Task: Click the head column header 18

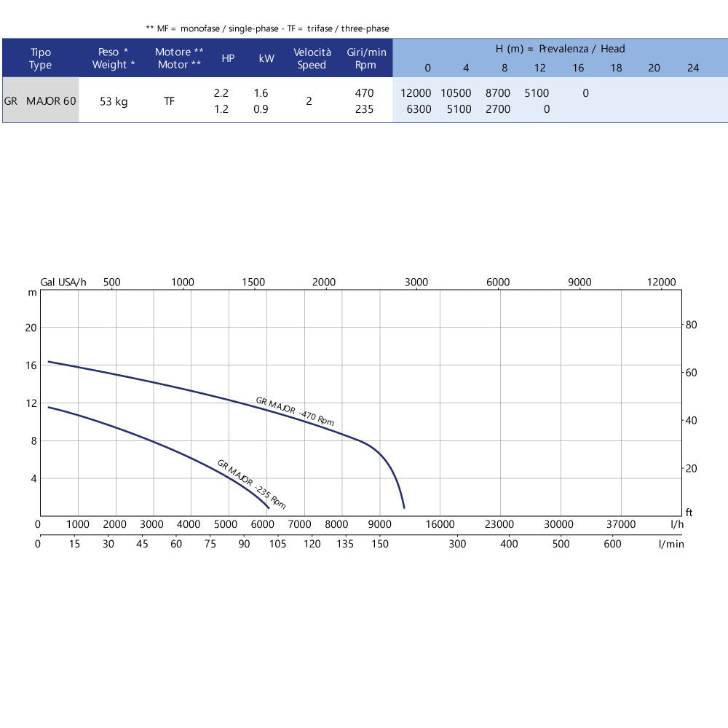Action: pyautogui.click(x=616, y=68)
